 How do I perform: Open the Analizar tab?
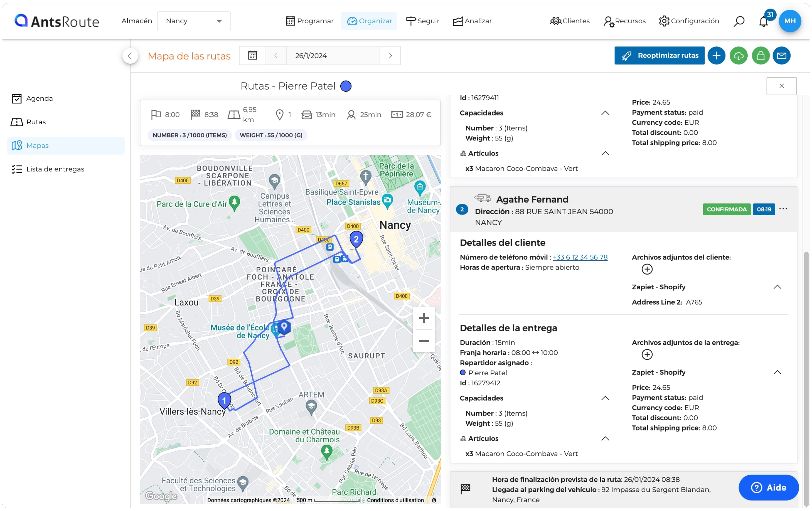click(x=472, y=21)
